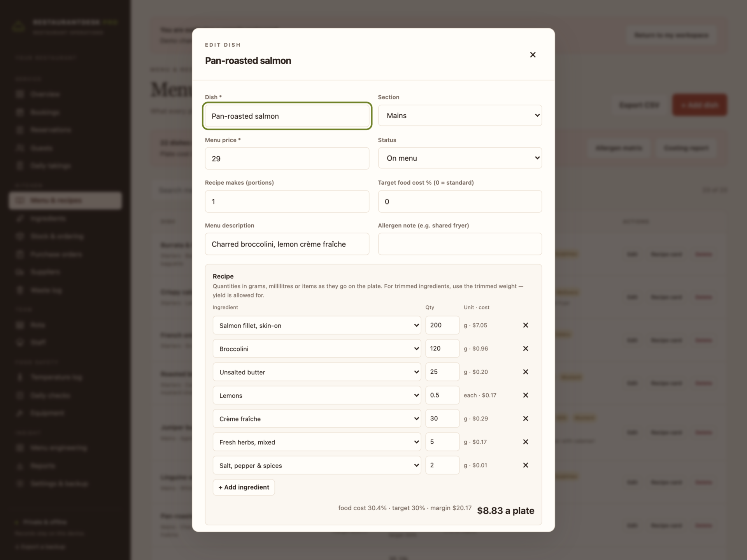The width and height of the screenshot is (747, 560).
Task: Open Unsalted butter ingredient dropdown
Action: [x=317, y=372]
